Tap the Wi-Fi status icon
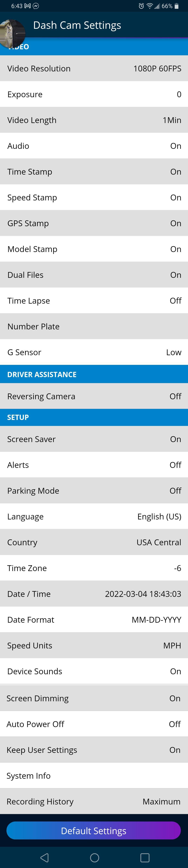 click(149, 6)
